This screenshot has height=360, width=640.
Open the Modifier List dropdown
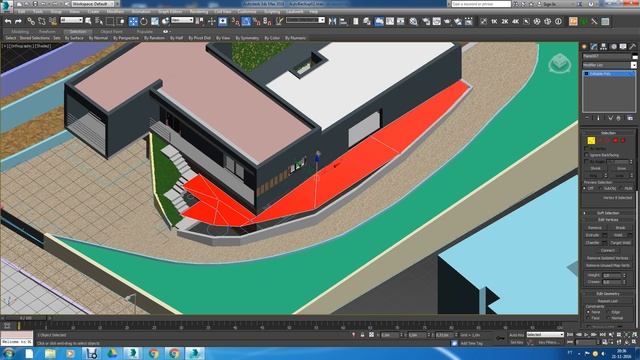[x=609, y=65]
